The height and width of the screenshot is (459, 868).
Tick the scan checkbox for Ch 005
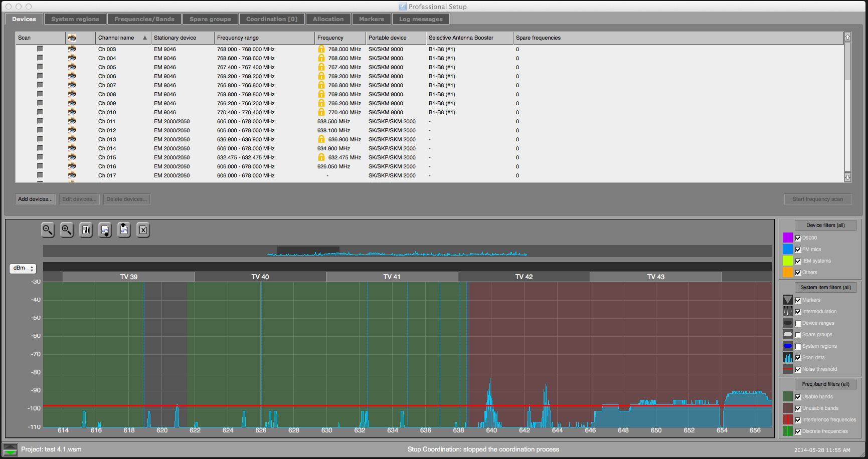pos(40,67)
